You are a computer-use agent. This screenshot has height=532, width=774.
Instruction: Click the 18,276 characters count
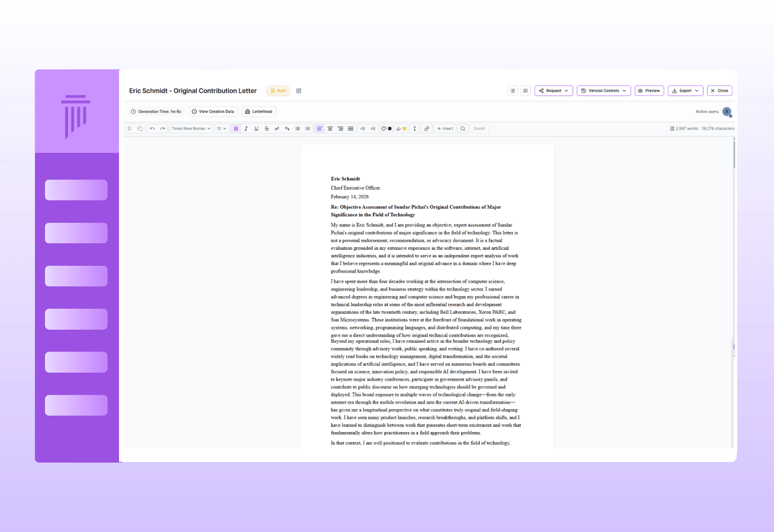pyautogui.click(x=718, y=128)
